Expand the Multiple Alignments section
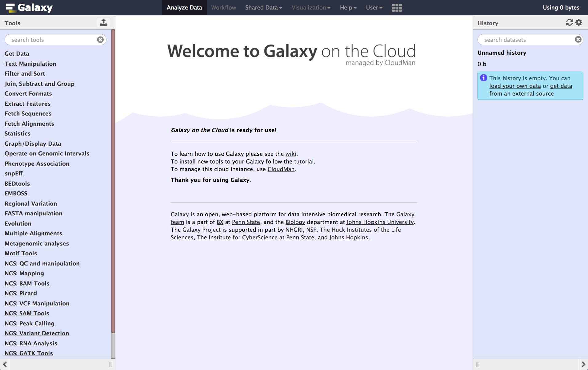 [34, 233]
